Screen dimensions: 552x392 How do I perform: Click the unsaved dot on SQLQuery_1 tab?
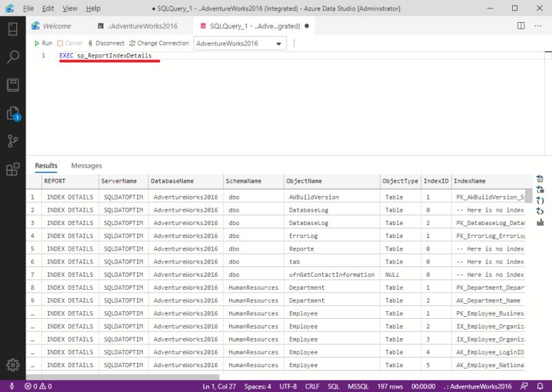pos(306,26)
